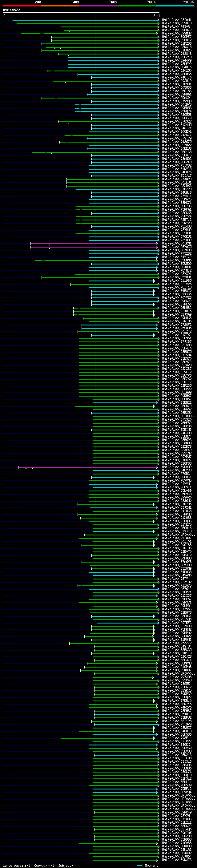Click the white query sequence bar
This screenshot has height=868, width=197.
coord(81,12)
